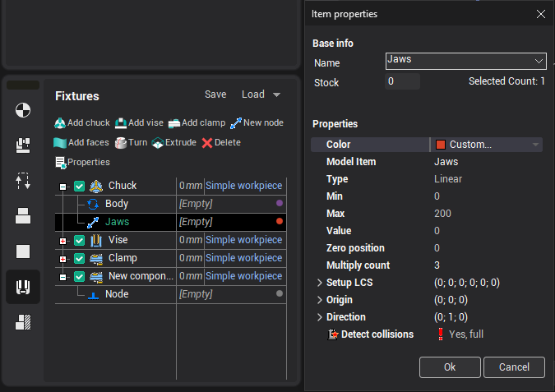The height and width of the screenshot is (392, 555).
Task: Open the Name combo box dropdown
Action: (539, 62)
